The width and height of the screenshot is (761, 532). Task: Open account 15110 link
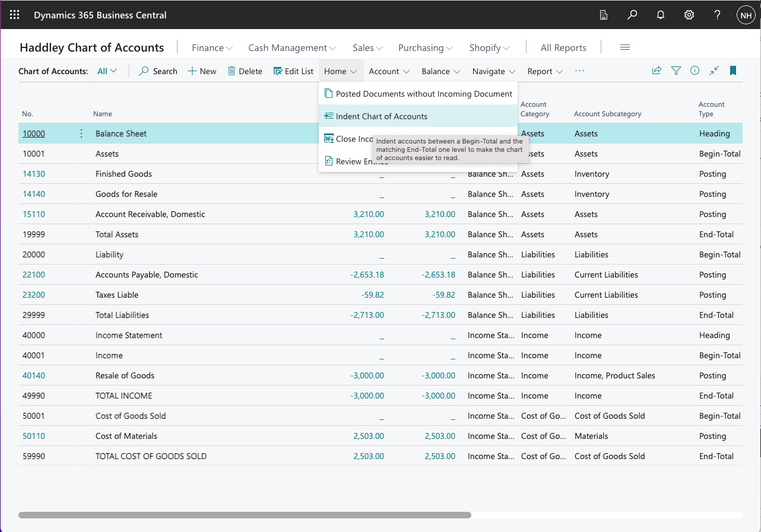[34, 214]
